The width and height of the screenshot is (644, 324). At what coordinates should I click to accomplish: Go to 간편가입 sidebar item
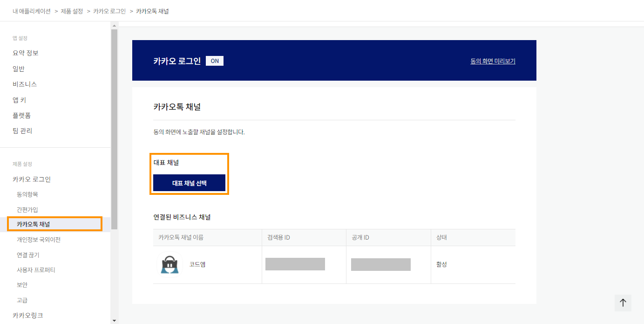27,210
